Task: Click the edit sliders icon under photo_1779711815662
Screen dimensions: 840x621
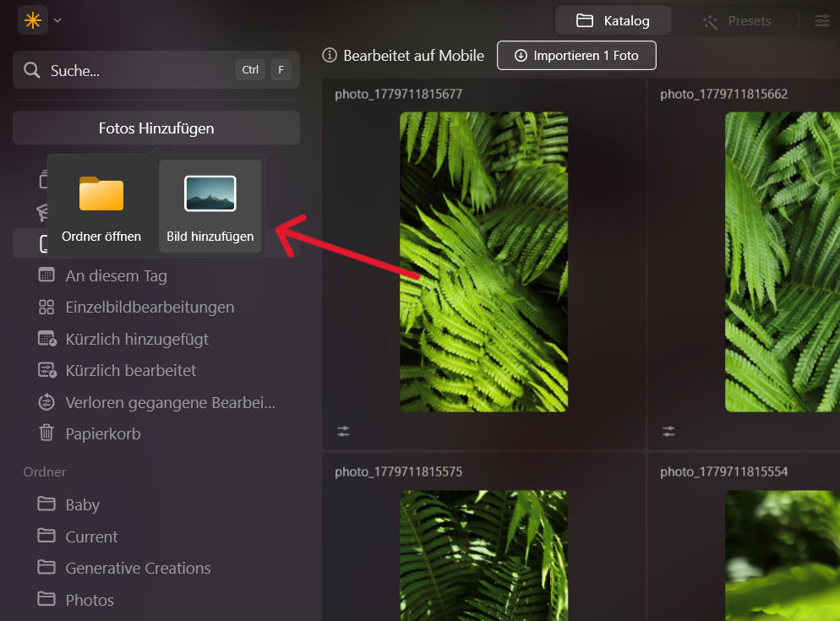Action: [668, 432]
